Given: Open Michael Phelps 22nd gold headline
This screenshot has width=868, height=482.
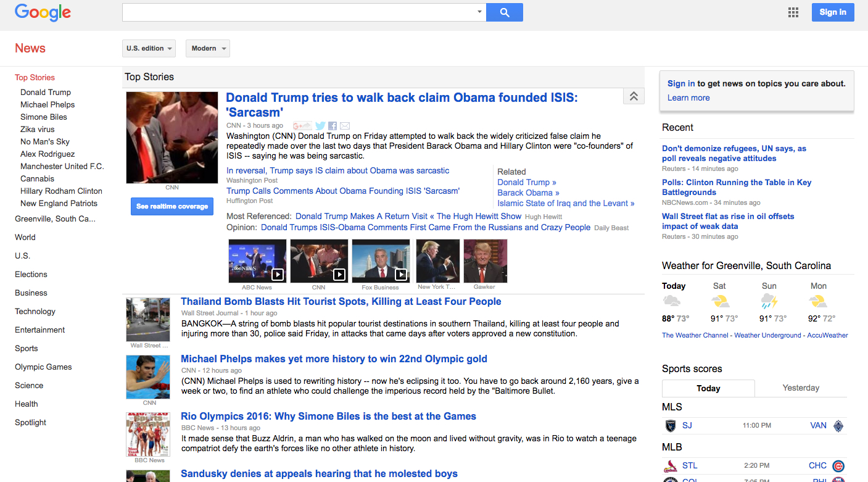Looking at the screenshot, I should pos(334,359).
